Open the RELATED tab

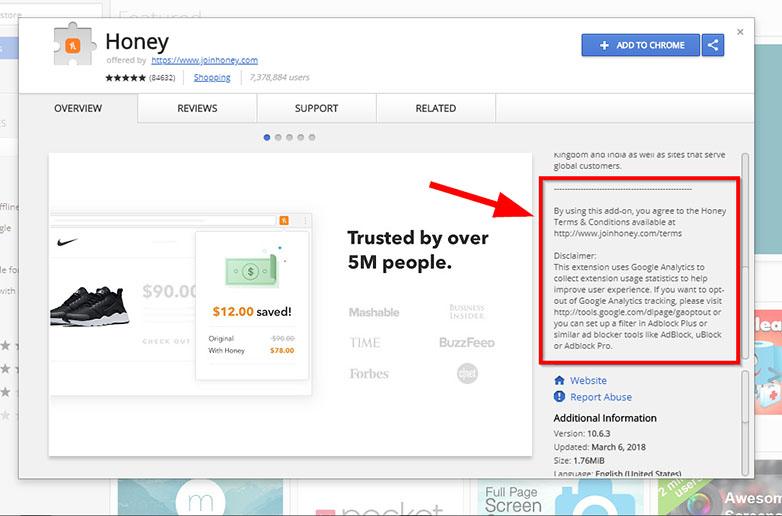435,108
